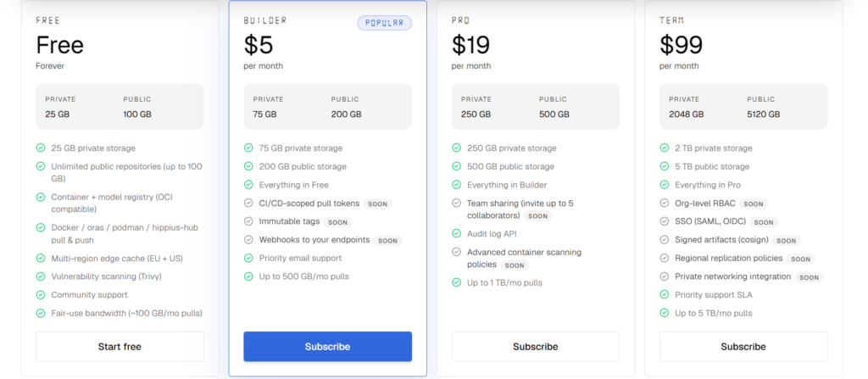Click the Builder plan storage summary box
Image resolution: width=868 pixels, height=379 pixels.
tap(328, 106)
